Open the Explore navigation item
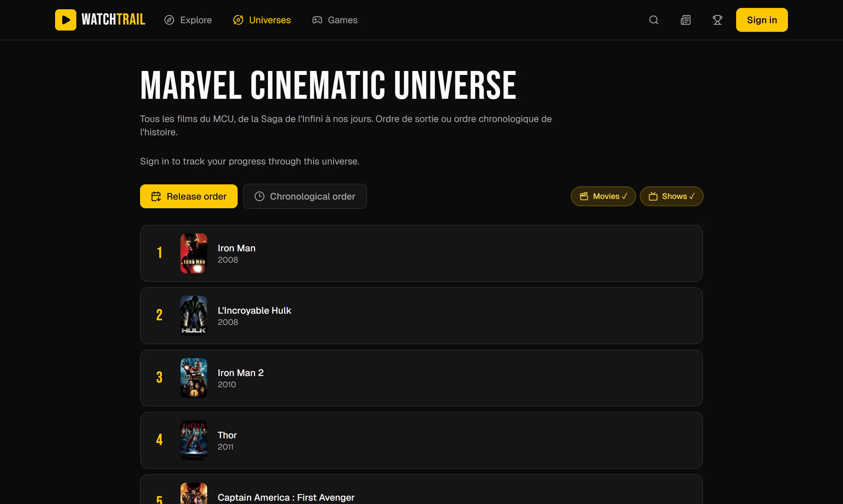The width and height of the screenshot is (843, 504). pyautogui.click(x=188, y=20)
